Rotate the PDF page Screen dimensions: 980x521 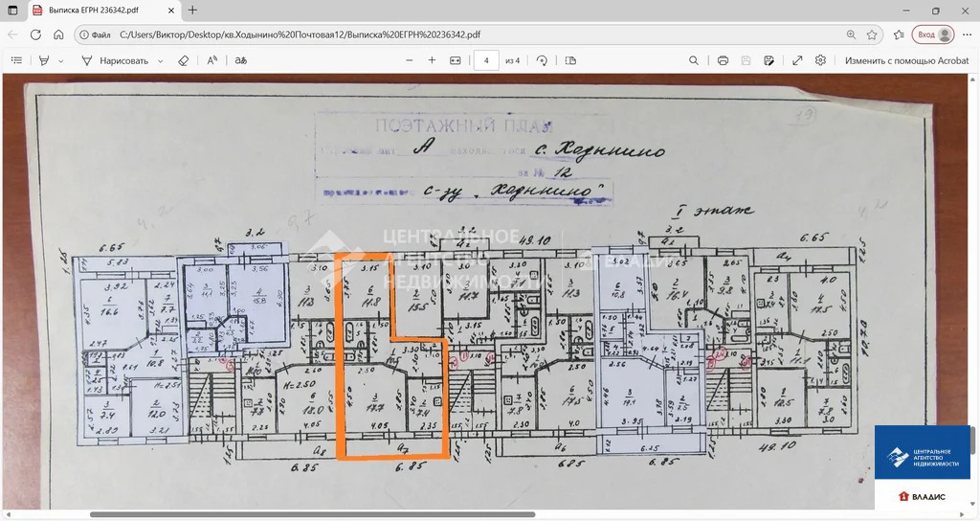542,60
